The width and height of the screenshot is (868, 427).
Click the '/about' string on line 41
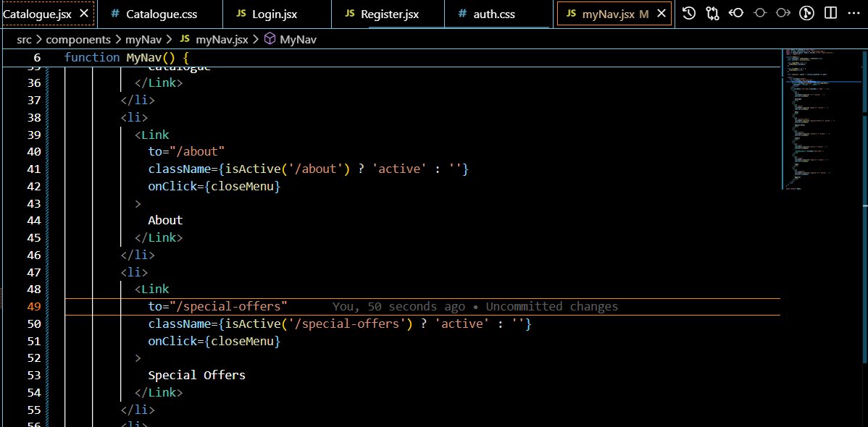315,169
